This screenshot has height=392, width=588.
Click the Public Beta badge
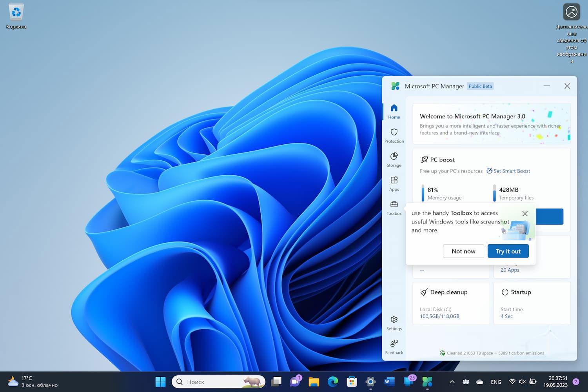[480, 86]
